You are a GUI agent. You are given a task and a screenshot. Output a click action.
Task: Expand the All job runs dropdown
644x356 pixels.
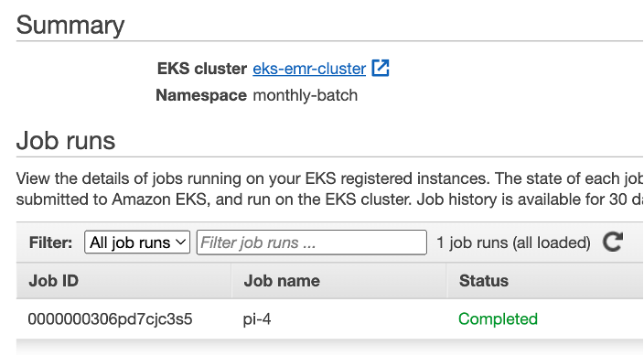tap(137, 243)
